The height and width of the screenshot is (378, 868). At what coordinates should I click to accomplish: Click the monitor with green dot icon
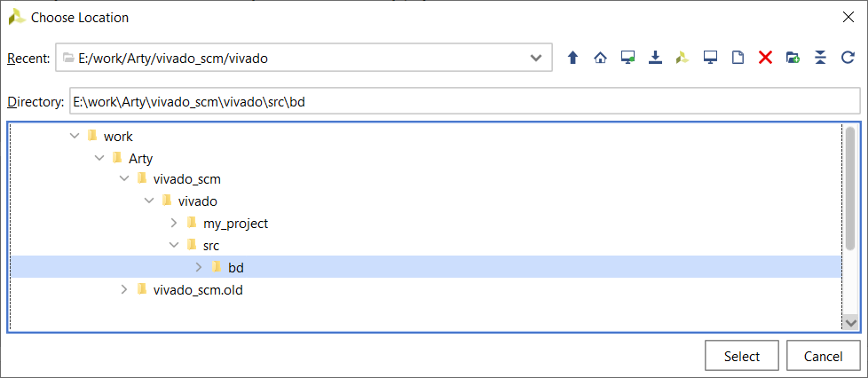tap(627, 58)
